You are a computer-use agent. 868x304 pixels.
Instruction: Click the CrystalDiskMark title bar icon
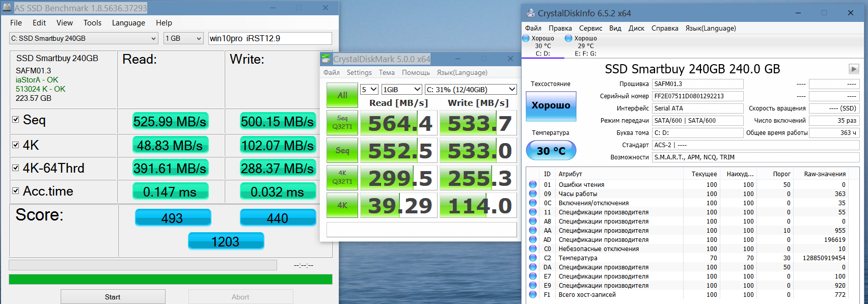tap(326, 59)
